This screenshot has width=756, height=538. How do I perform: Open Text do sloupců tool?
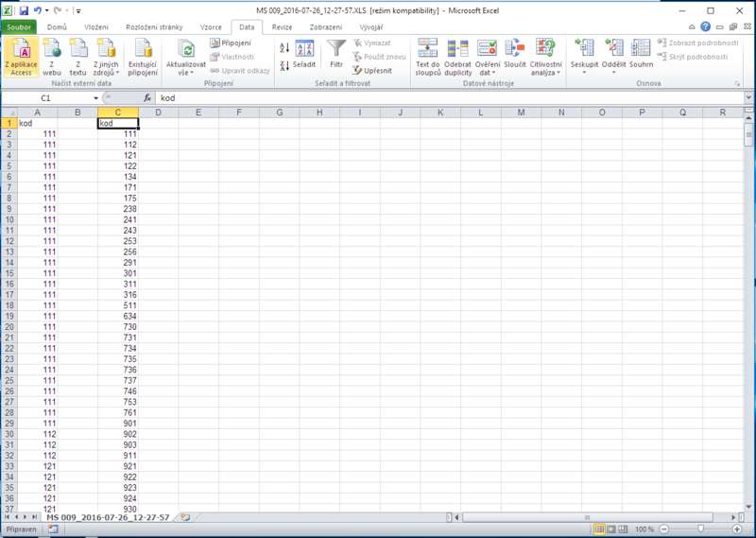[x=428, y=57]
